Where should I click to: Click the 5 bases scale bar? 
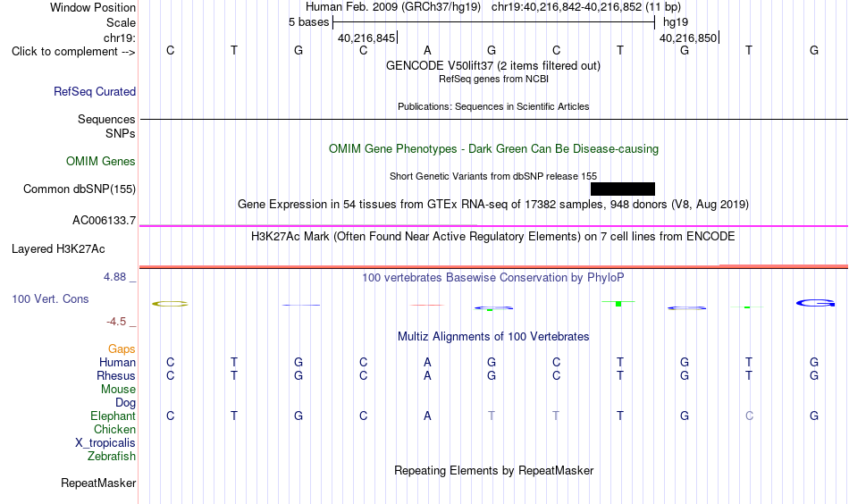tap(494, 22)
